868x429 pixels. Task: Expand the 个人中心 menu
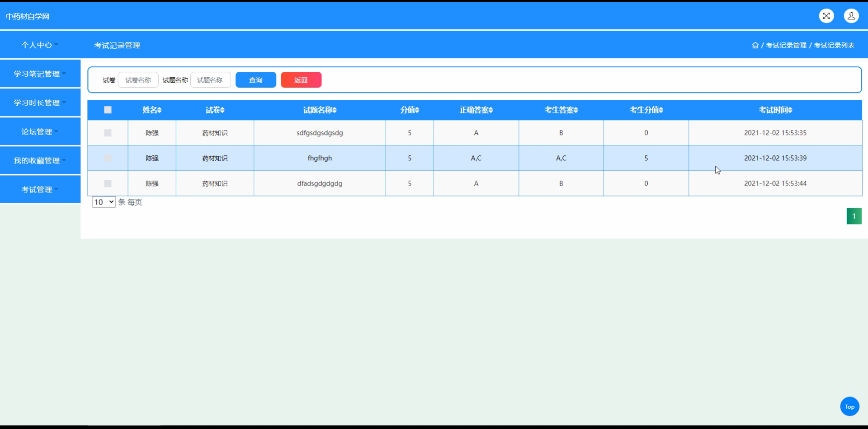(x=40, y=45)
